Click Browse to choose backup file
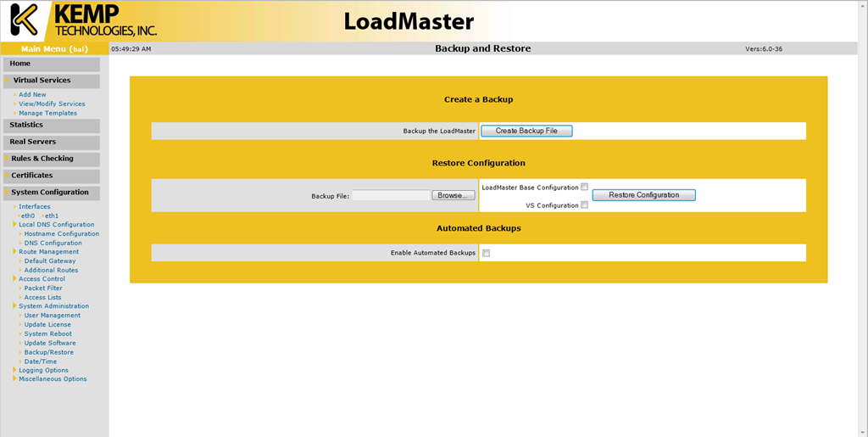868x437 pixels. 453,195
